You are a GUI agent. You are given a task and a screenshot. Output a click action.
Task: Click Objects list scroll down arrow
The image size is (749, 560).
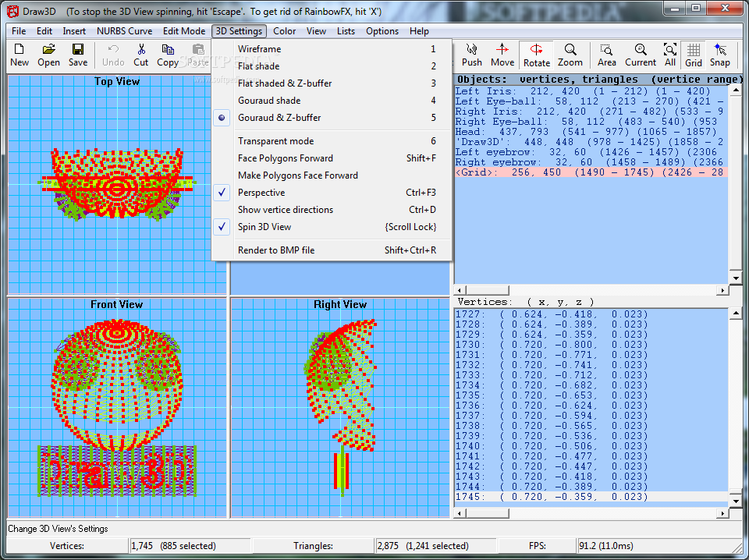tap(736, 278)
